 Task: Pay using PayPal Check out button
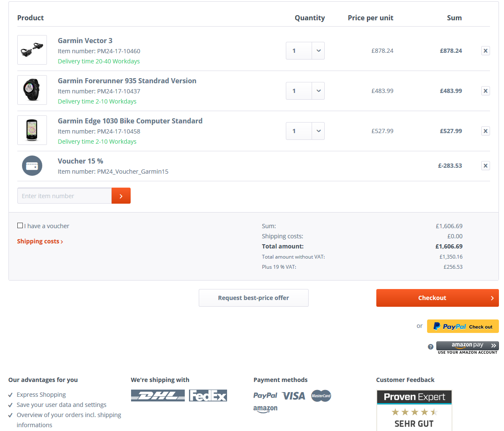(x=463, y=326)
